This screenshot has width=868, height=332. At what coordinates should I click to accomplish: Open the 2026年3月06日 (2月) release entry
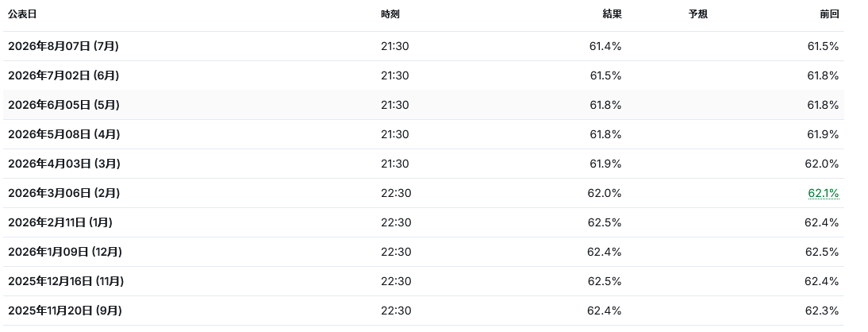[424, 193]
